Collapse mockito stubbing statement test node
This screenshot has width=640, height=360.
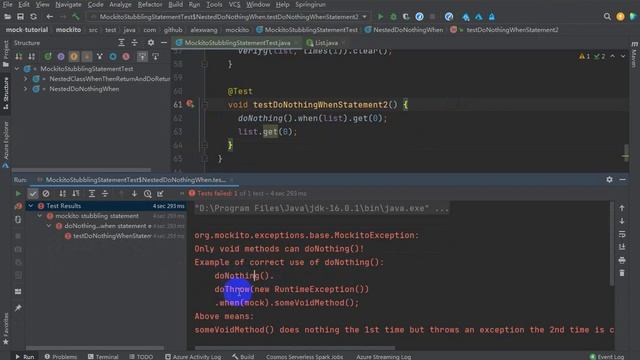(x=40, y=216)
